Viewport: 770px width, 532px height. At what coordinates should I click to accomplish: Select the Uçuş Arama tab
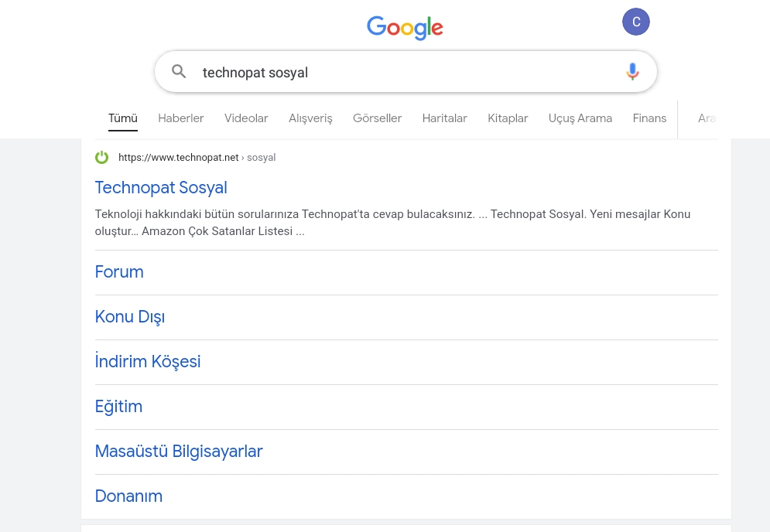(x=580, y=118)
